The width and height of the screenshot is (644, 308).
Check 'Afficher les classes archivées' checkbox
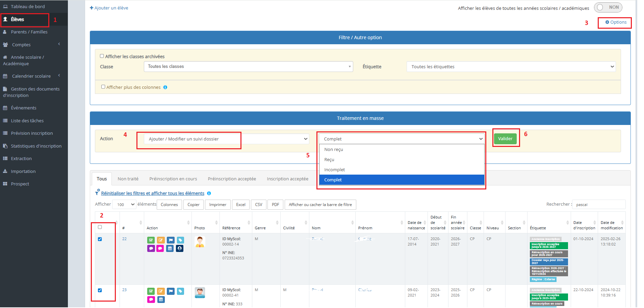tap(102, 56)
